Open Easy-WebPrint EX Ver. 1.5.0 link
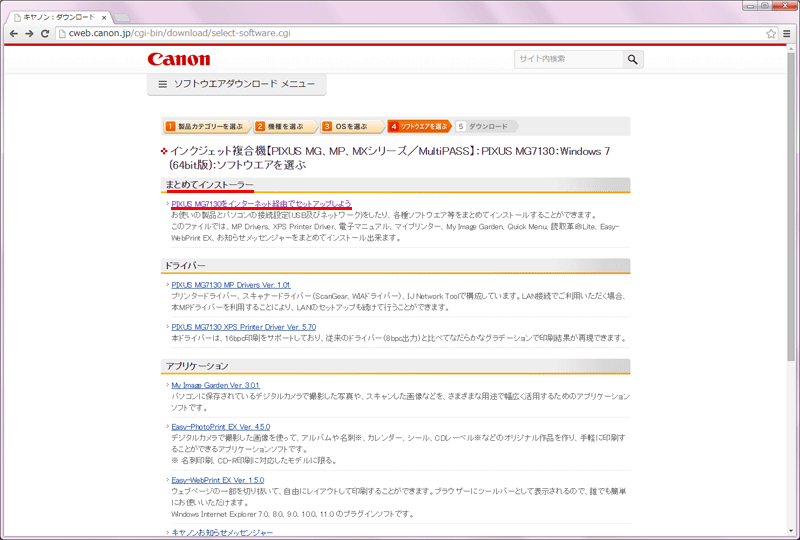This screenshot has height=540, width=800. 218,480
